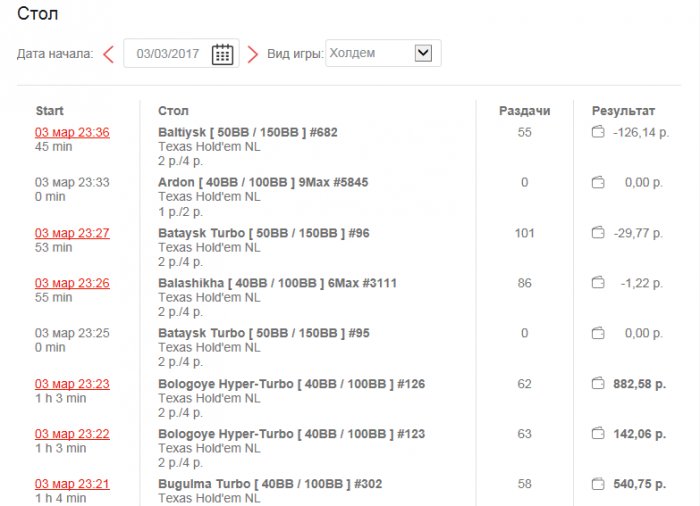The image size is (700, 506).
Task: Open the 03 мар 23:26 session link
Action: point(72,283)
